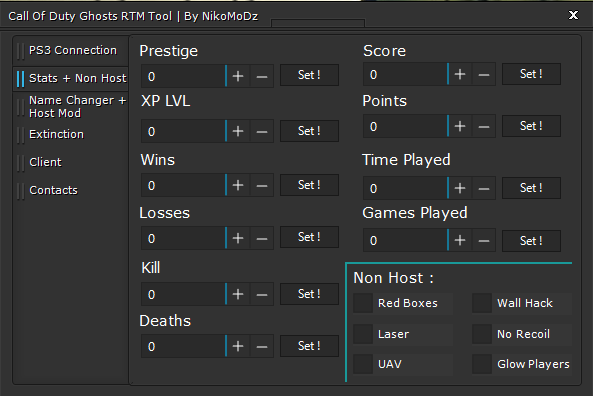
Task: Decrease Losses using the minus icon
Action: (x=262, y=238)
